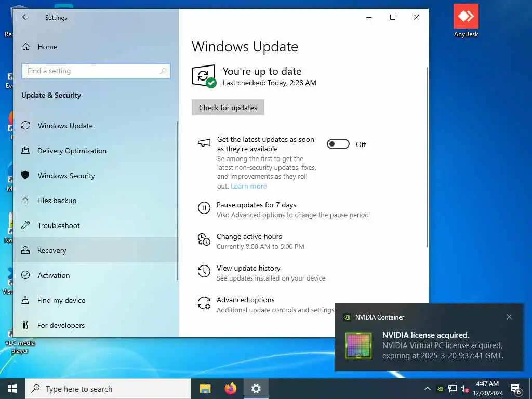Toggle Get the latest updates switch
This screenshot has width=532, height=399.
(338, 144)
